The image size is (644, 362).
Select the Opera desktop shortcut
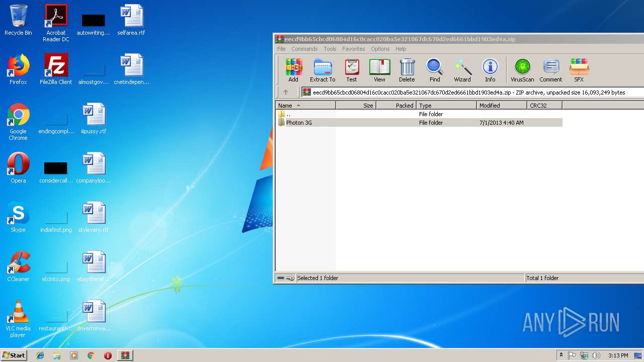point(18,168)
